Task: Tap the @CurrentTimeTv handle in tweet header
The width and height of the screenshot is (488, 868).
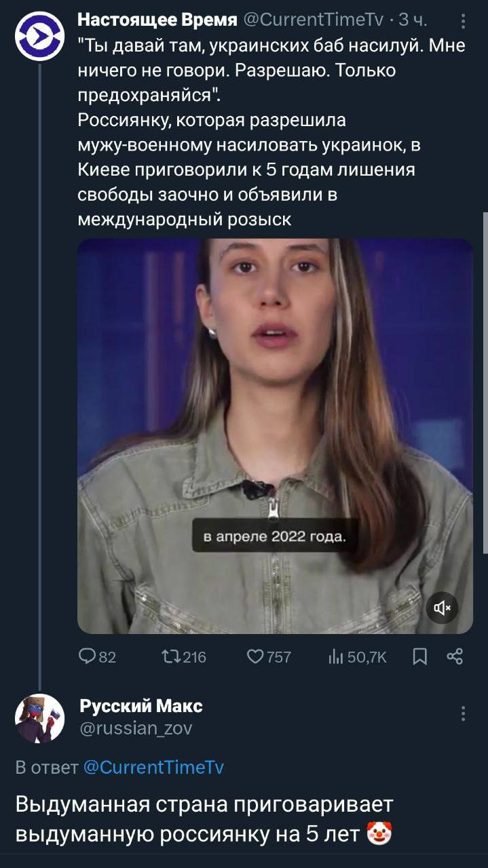Action: 314,21
